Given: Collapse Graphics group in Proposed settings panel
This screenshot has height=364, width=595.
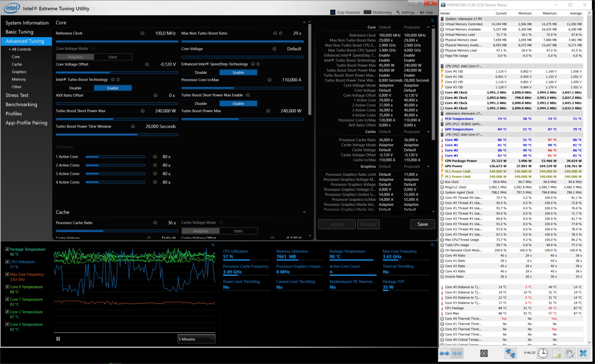Looking at the screenshot, I should (x=428, y=167).
